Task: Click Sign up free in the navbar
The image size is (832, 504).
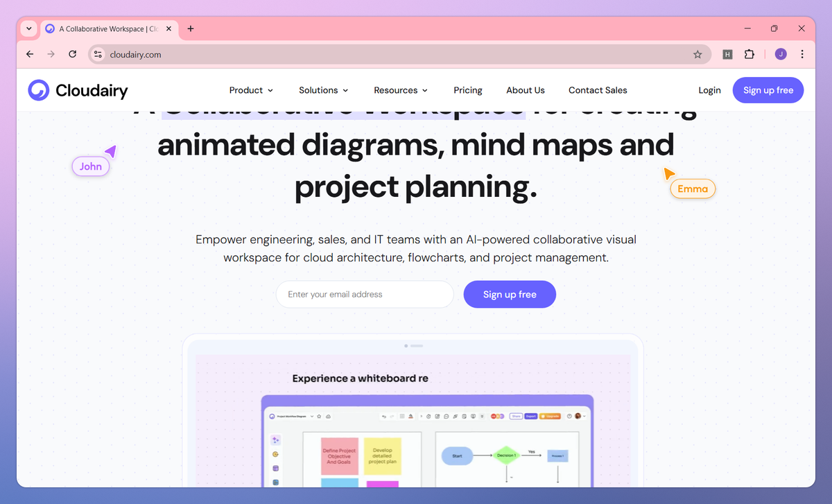Action: coord(768,90)
